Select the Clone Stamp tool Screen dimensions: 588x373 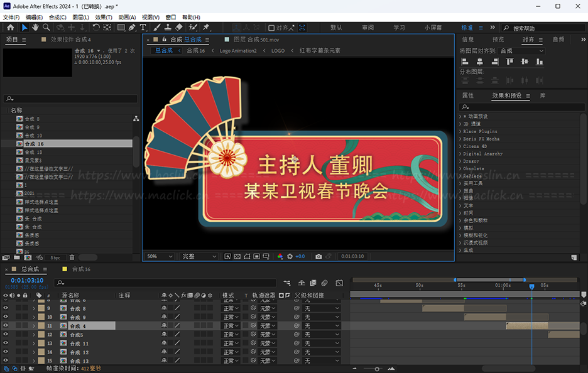pyautogui.click(x=168, y=28)
